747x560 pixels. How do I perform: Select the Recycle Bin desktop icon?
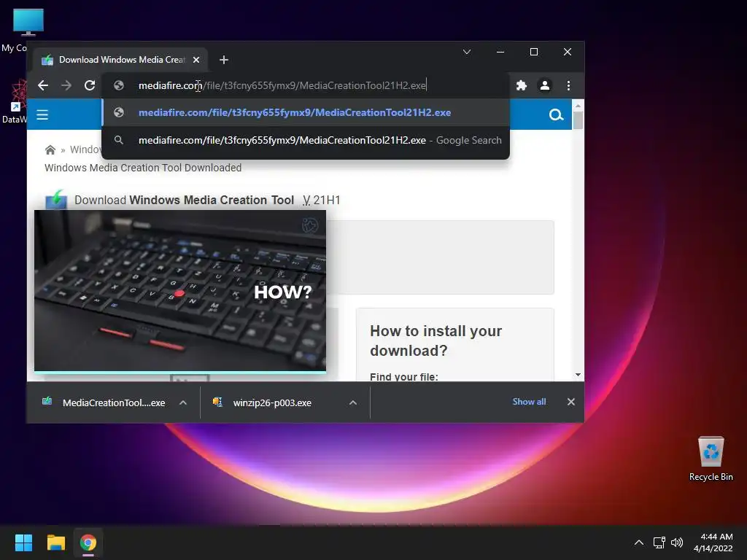pyautogui.click(x=711, y=459)
